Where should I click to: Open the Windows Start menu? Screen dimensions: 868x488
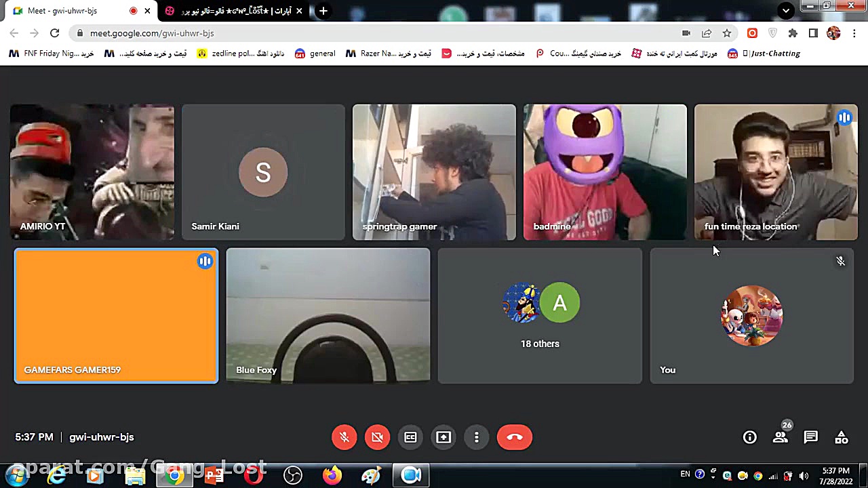tap(16, 476)
